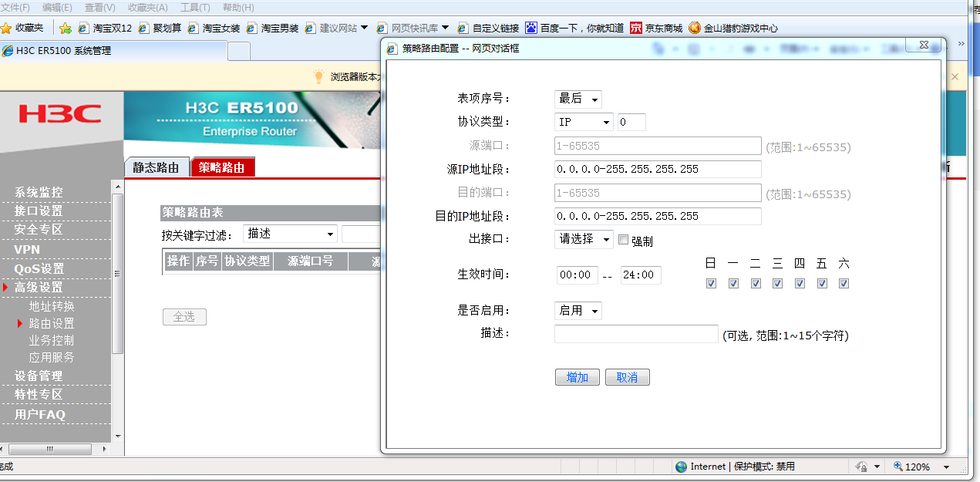Open 路由设置 under 高级设置

point(52,323)
